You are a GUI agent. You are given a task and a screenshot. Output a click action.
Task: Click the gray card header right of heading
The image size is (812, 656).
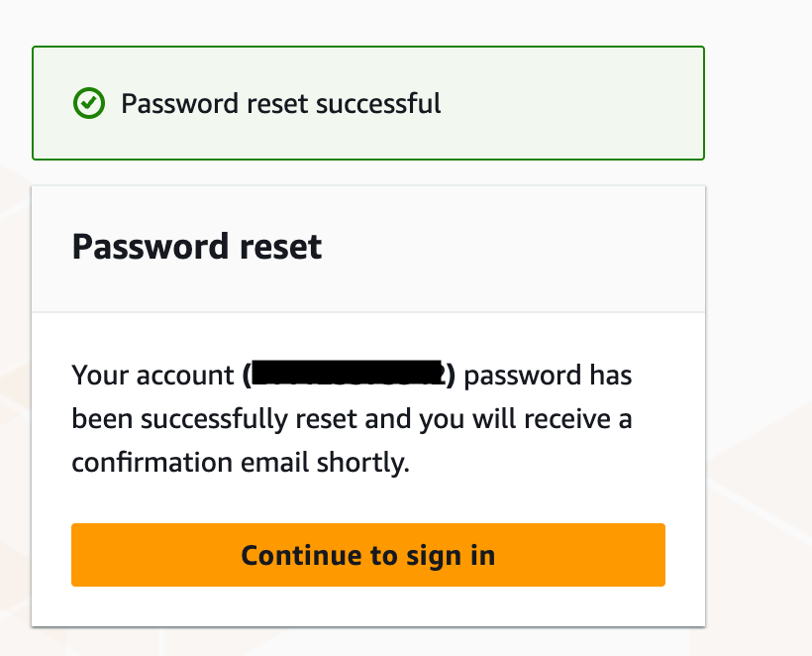coord(513,249)
